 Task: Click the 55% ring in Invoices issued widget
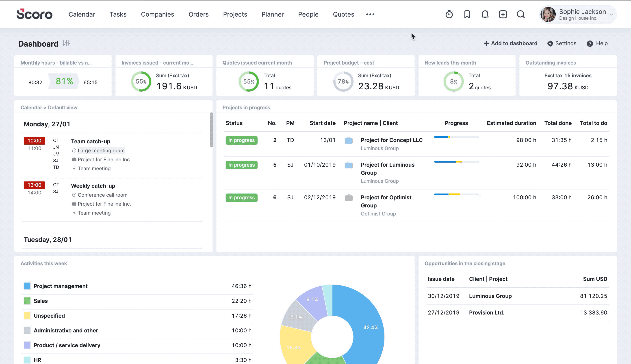tap(141, 82)
